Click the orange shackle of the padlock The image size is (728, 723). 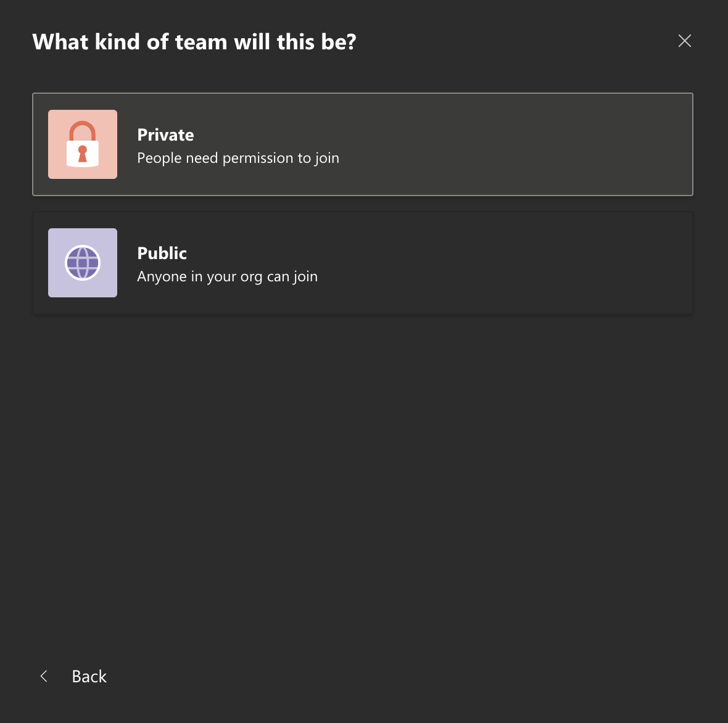pos(83,131)
